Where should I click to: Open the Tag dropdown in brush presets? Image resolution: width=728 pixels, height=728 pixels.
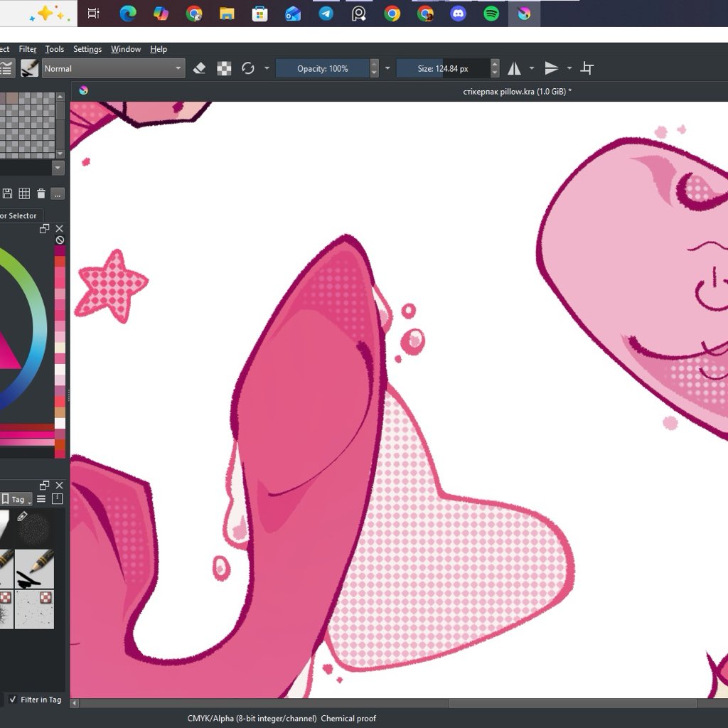coord(16,499)
